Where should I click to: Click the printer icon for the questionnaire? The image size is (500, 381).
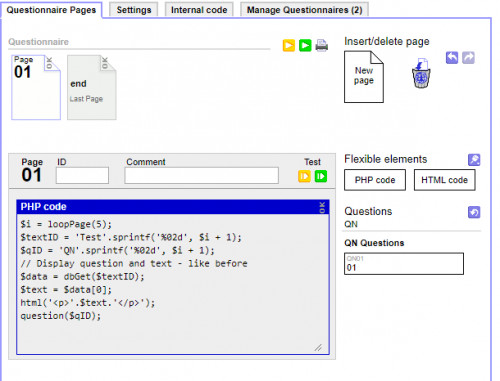coord(322,45)
